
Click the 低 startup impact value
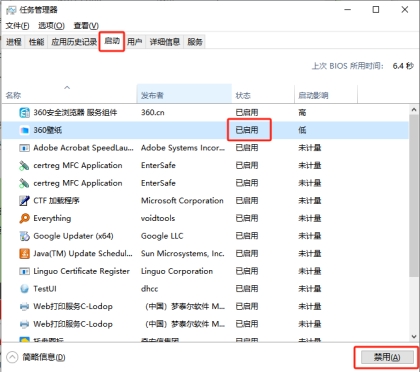pos(302,130)
